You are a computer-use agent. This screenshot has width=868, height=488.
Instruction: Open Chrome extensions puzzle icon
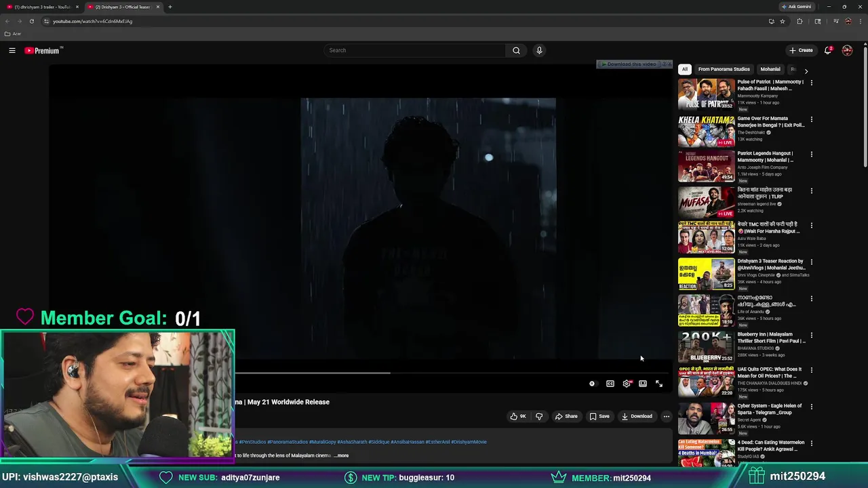click(x=800, y=21)
